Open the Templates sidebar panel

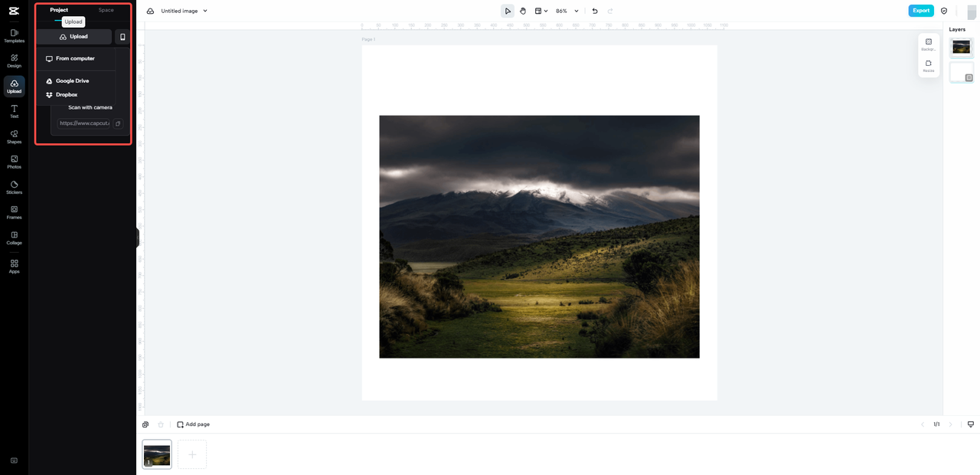[14, 36]
